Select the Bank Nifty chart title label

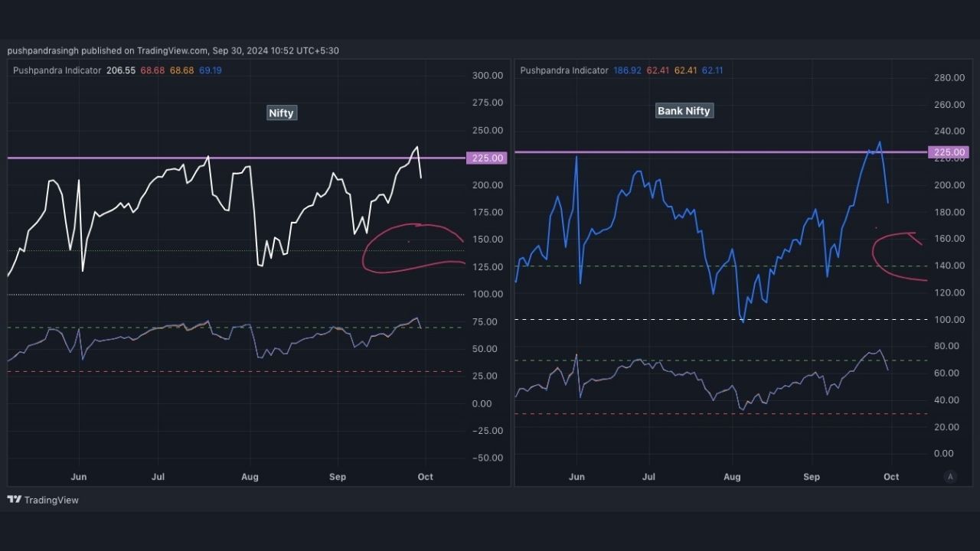684,111
